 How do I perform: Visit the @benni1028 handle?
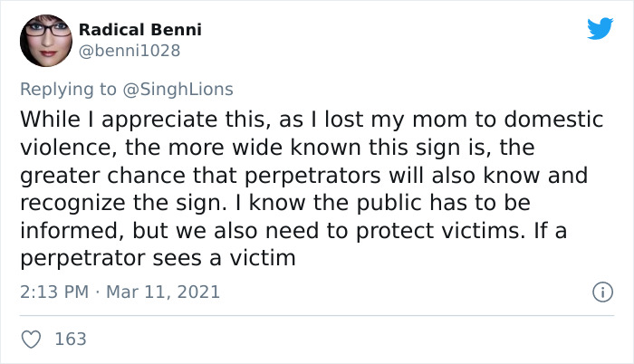coord(130,52)
